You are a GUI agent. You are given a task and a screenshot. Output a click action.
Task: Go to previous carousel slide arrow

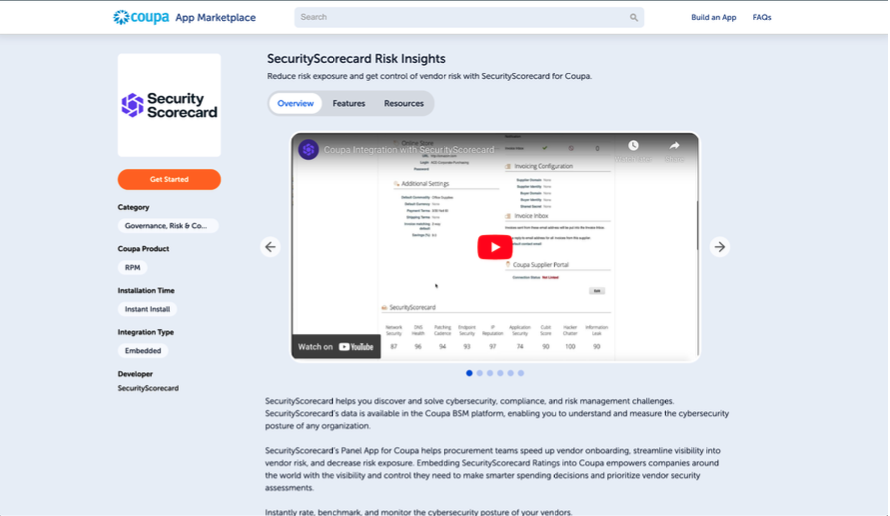pos(270,247)
